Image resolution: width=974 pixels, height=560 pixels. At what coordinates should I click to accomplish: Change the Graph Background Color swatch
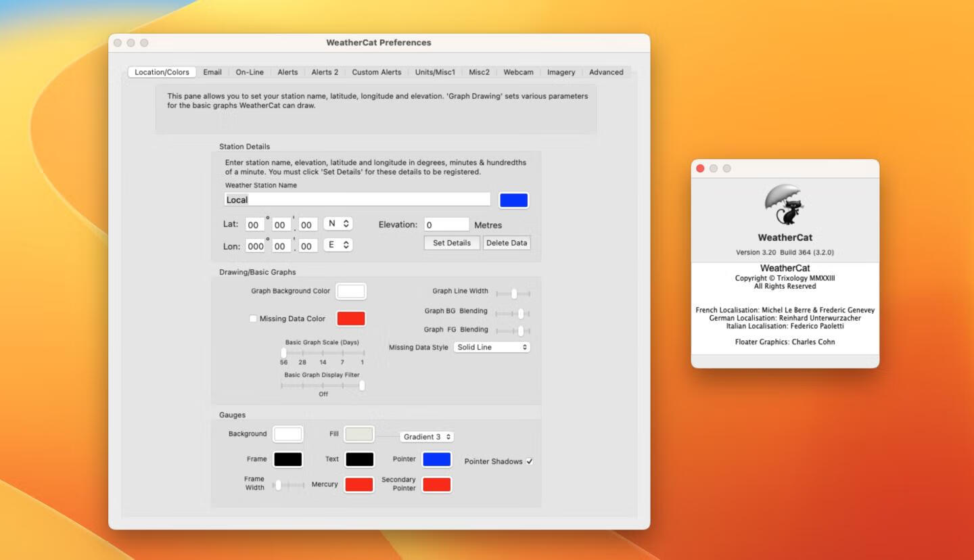pos(350,291)
